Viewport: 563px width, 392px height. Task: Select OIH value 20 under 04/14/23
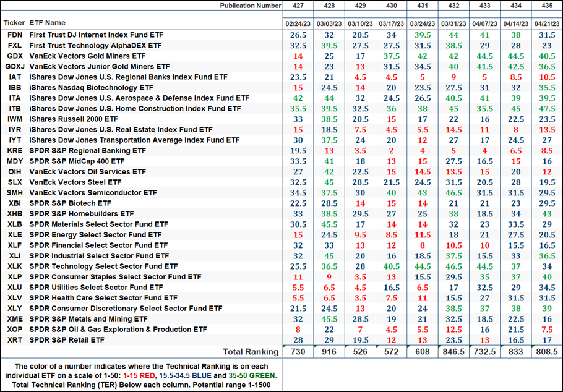tap(515, 172)
